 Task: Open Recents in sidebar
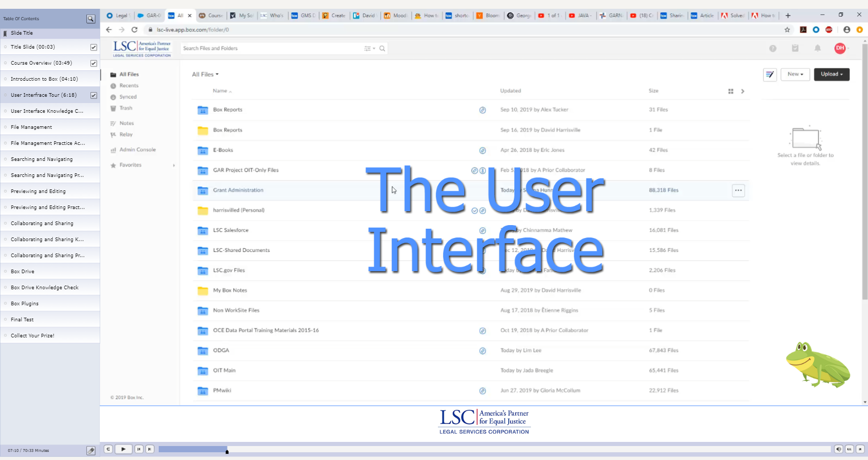click(x=125, y=86)
